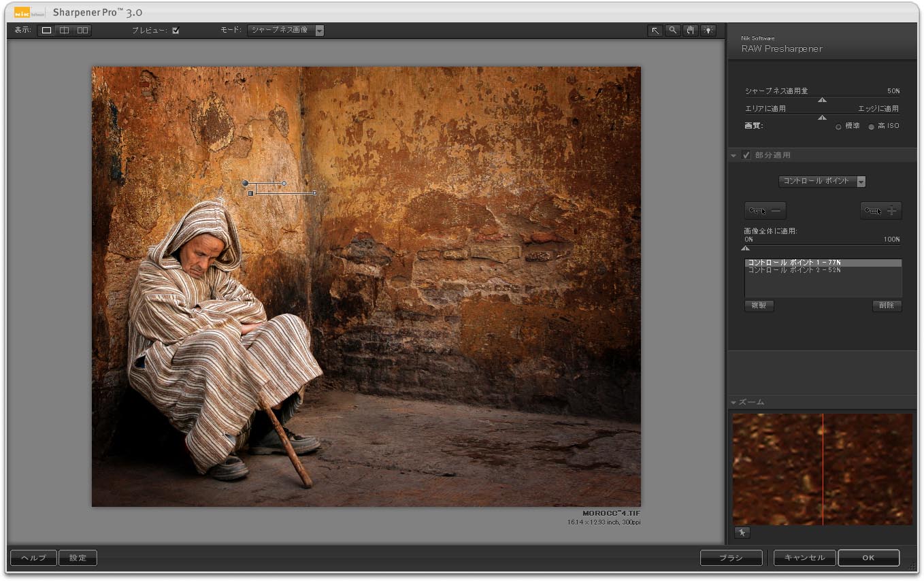Open the モード dropdown
Viewport: 924px width, 581px height.
pyautogui.click(x=286, y=31)
